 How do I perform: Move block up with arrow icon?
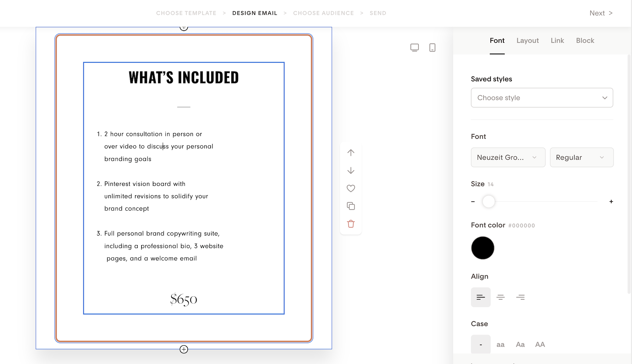(x=351, y=153)
